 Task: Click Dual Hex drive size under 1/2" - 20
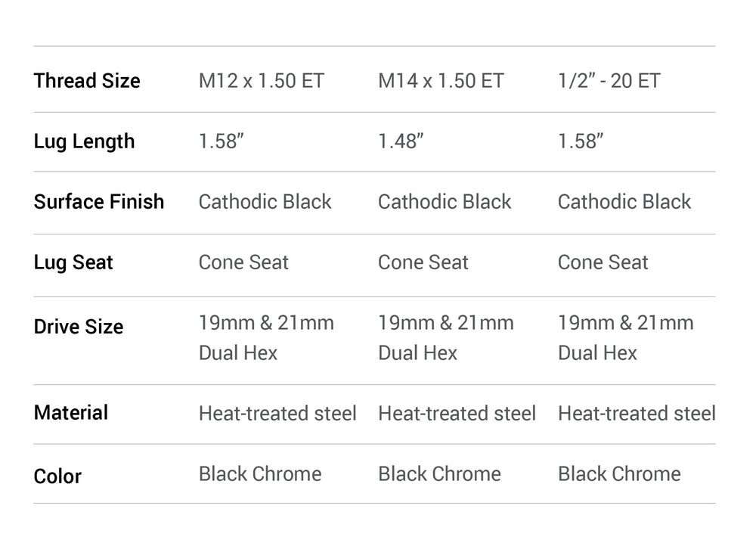597,353
